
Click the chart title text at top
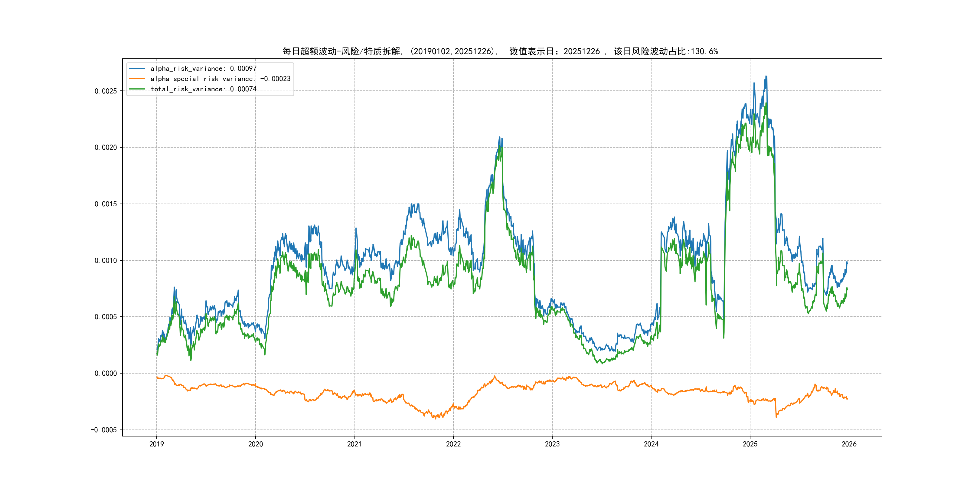(x=500, y=51)
